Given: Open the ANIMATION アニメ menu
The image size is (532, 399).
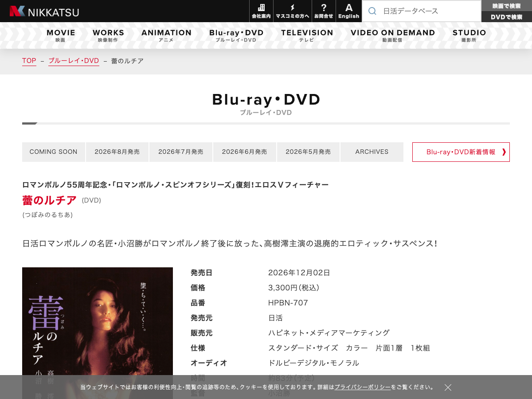Looking at the screenshot, I should 166,35.
